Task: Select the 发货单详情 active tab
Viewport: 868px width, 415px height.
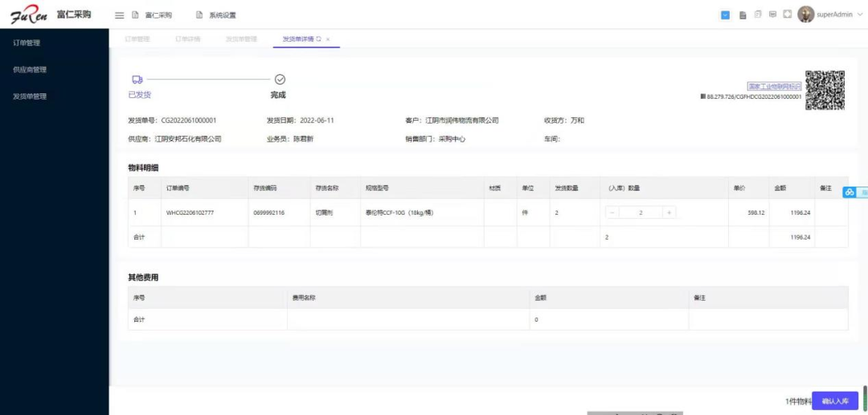Action: point(298,39)
